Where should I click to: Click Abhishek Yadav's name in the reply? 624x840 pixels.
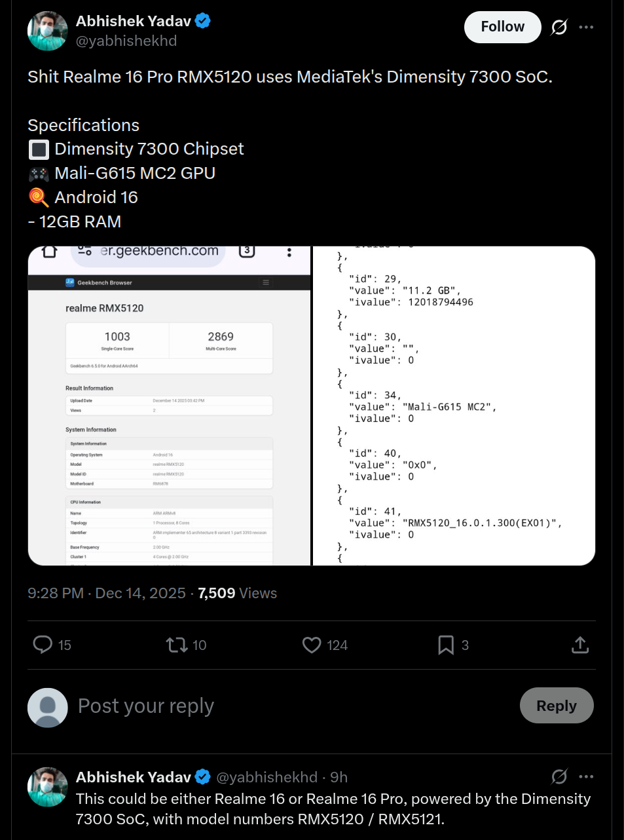coord(133,776)
